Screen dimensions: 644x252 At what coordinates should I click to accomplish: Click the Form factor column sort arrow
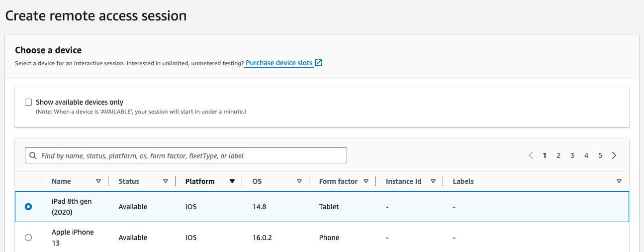click(x=366, y=182)
